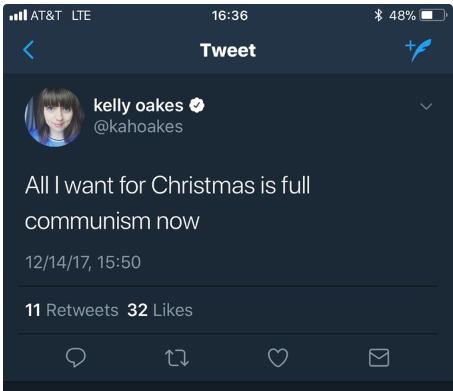
Task: View the 32 Likes list
Action: (160, 310)
